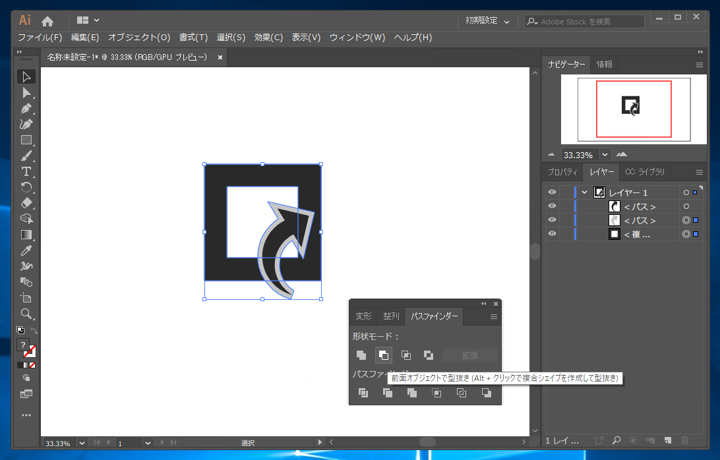Click the Minus Front shape mode icon
720x460 pixels.
383,355
